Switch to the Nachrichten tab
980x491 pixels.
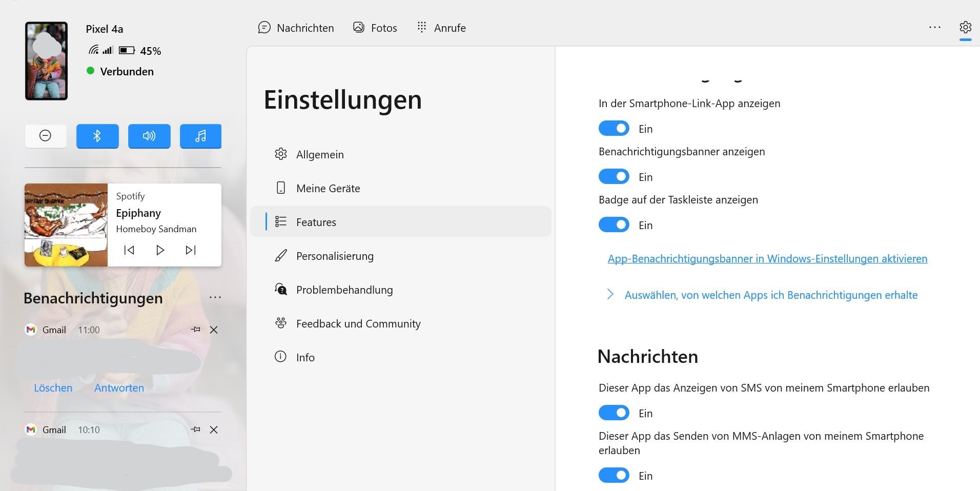point(296,28)
